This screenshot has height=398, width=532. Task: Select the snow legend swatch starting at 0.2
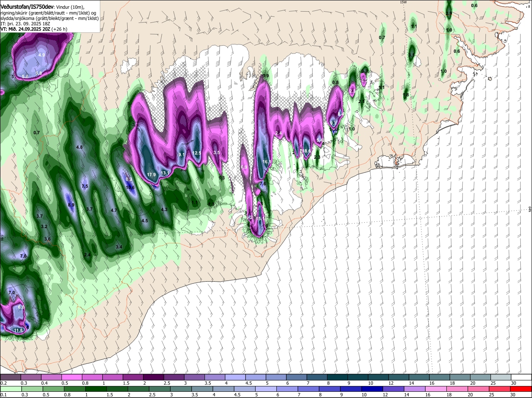pyautogui.click(x=10, y=377)
